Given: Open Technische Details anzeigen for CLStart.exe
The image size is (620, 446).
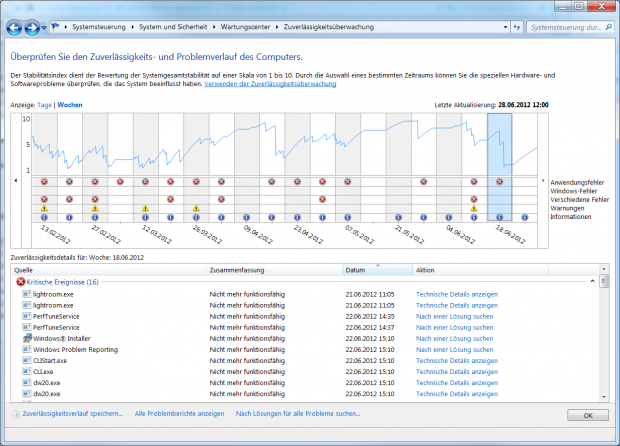Looking at the screenshot, I should point(457,361).
